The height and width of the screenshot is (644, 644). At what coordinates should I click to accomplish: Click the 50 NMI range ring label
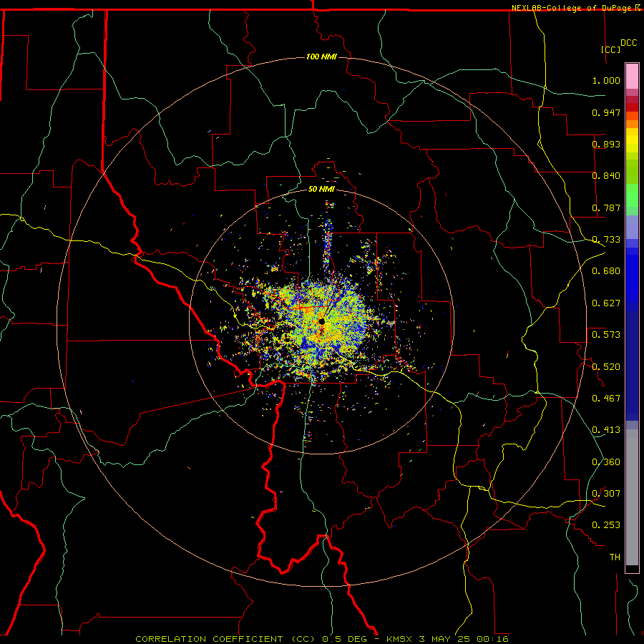point(321,189)
